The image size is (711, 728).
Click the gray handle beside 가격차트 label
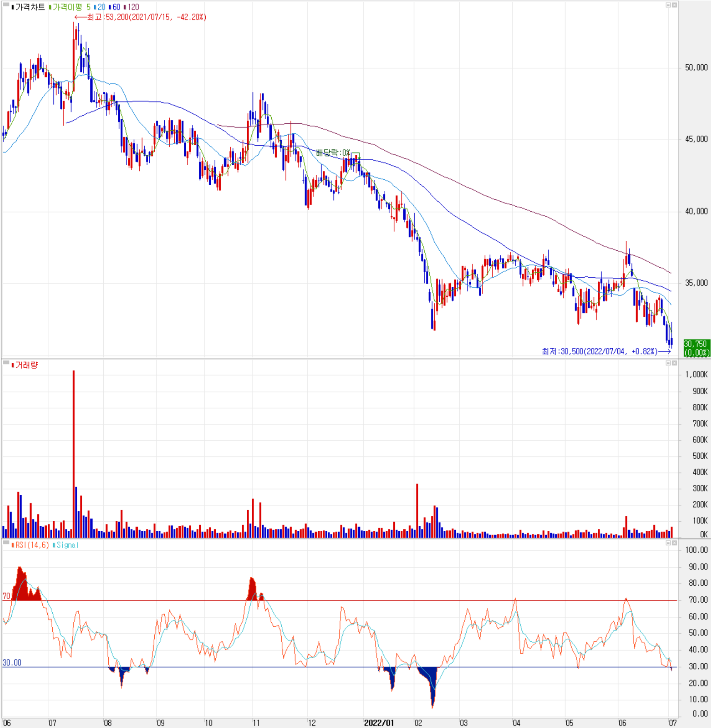(x=6, y=5)
